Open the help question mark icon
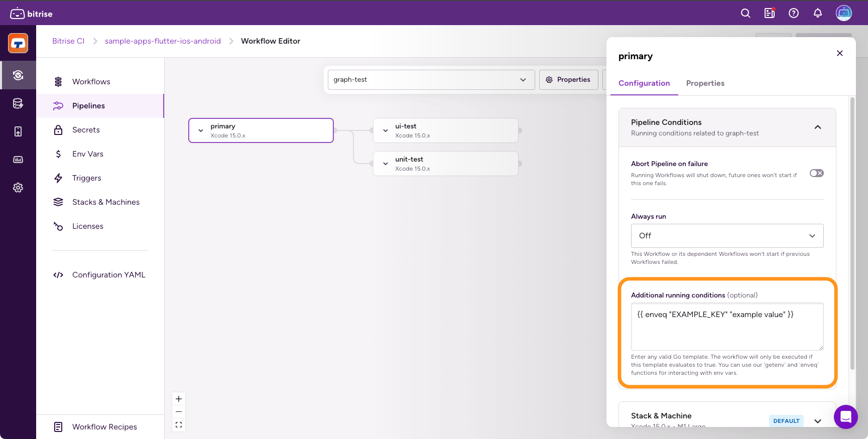Screen dimensions: 868x439 pyautogui.click(x=794, y=14)
